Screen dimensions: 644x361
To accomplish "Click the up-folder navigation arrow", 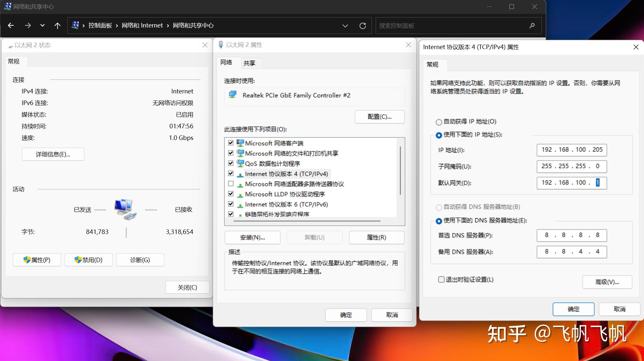I will click(x=58, y=26).
